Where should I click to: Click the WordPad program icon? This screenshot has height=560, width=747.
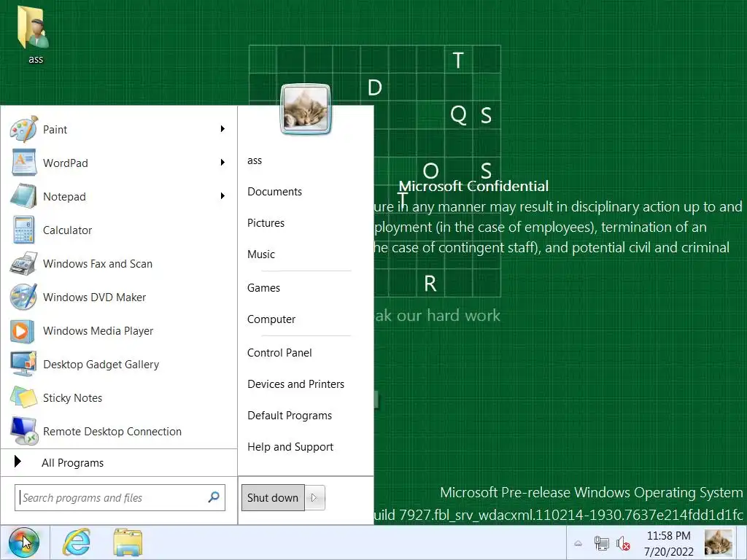click(x=23, y=163)
